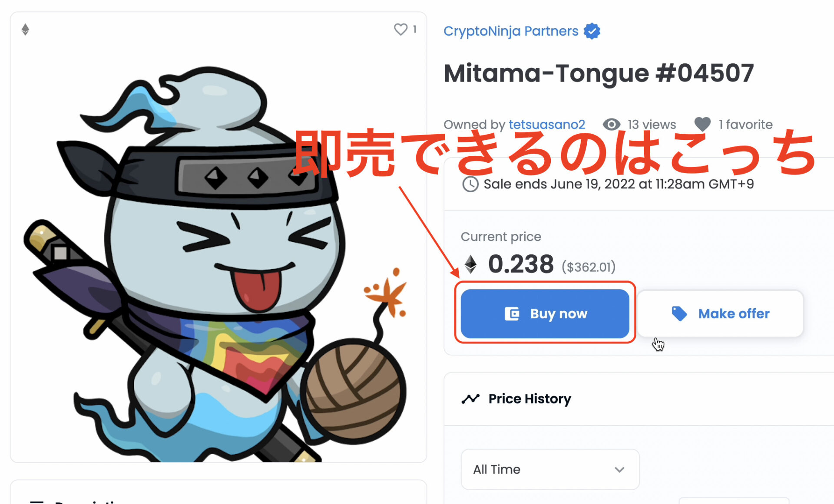Click the Ethereum icon above the NFT image
834x504 pixels.
25,30
